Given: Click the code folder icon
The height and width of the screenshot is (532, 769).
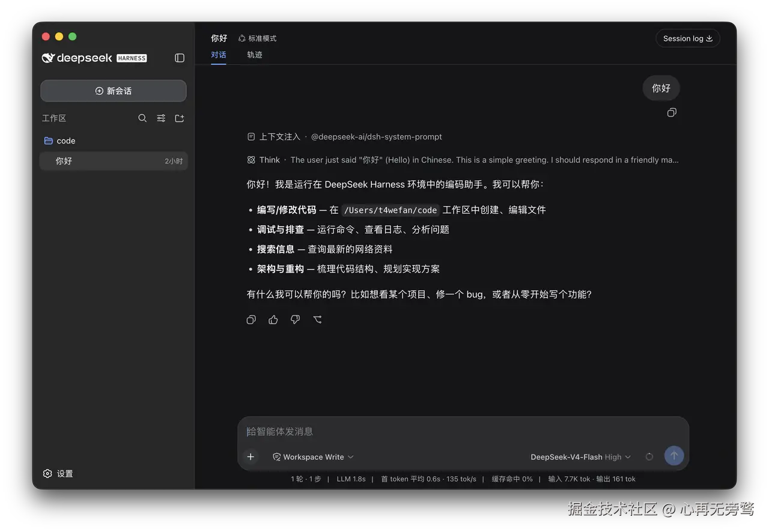Looking at the screenshot, I should point(49,141).
